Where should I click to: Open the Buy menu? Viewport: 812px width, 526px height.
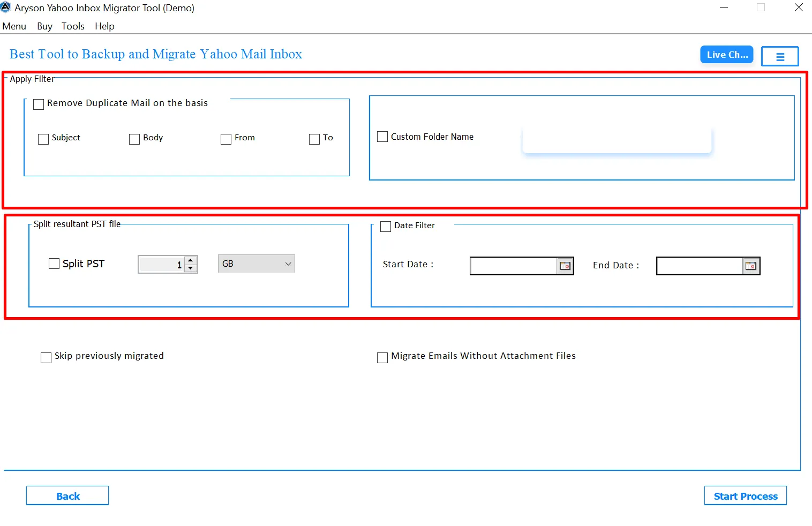[44, 26]
